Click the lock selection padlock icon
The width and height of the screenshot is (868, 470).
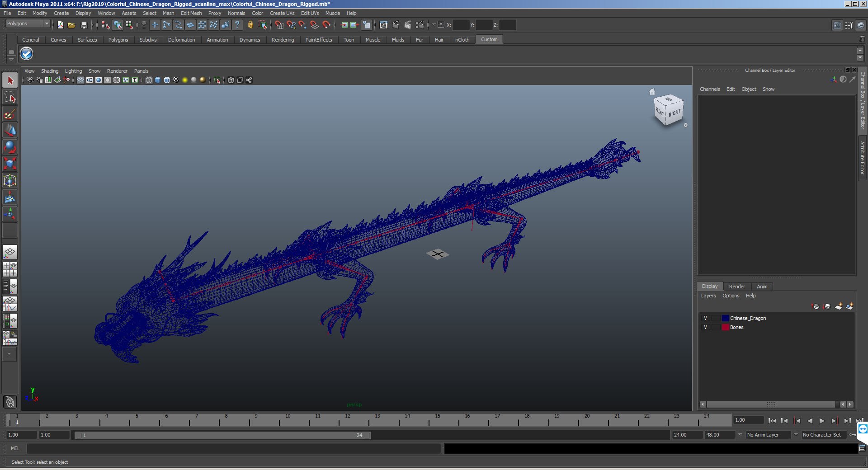(250, 25)
